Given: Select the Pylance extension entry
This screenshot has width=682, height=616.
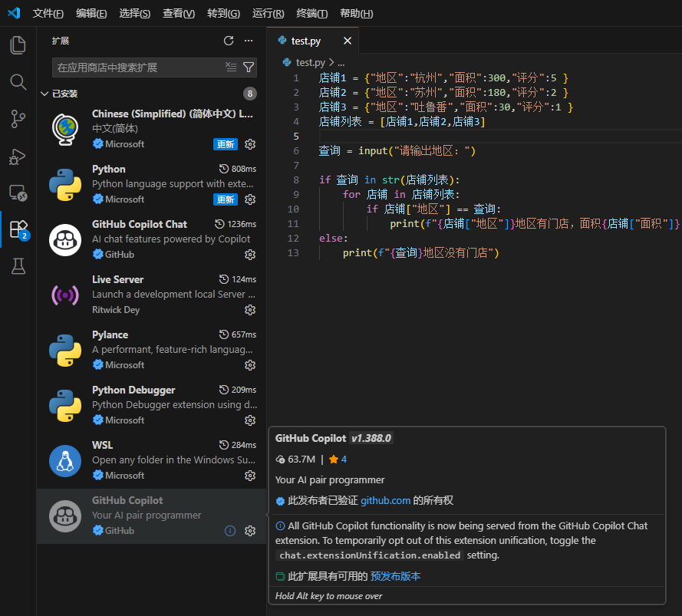Looking at the screenshot, I should (x=151, y=351).
